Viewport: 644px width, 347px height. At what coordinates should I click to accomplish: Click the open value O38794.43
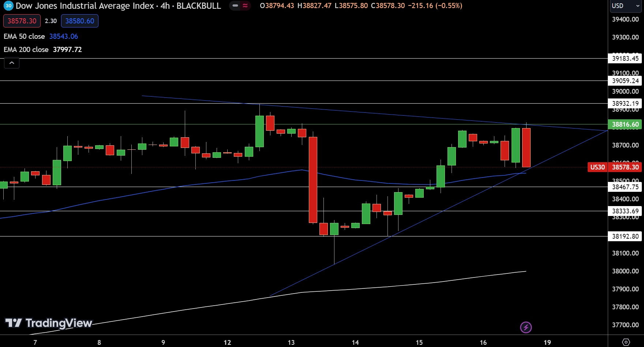point(277,6)
